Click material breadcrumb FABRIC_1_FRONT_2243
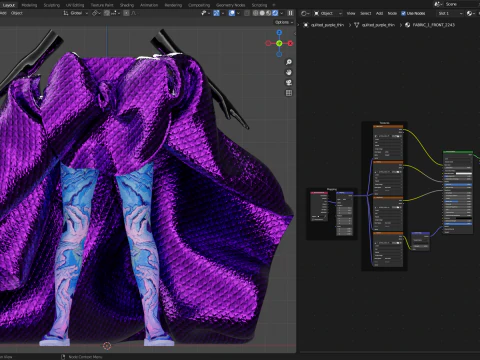Screen dimensions: 480x360 tap(433, 25)
